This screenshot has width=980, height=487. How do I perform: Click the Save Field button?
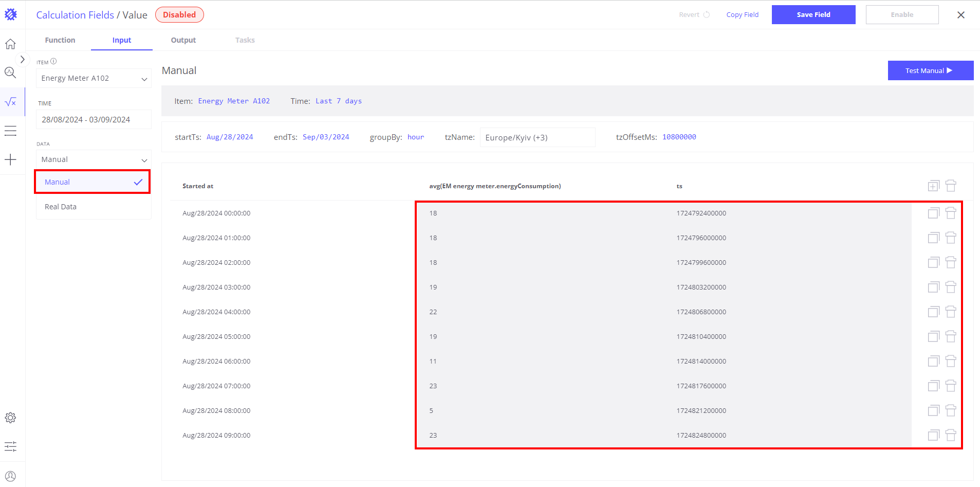tap(813, 15)
